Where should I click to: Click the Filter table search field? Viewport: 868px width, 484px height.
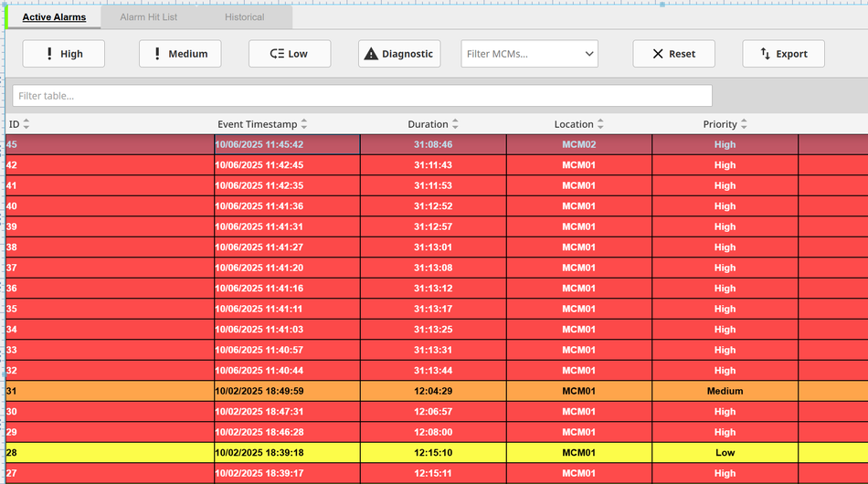click(362, 96)
